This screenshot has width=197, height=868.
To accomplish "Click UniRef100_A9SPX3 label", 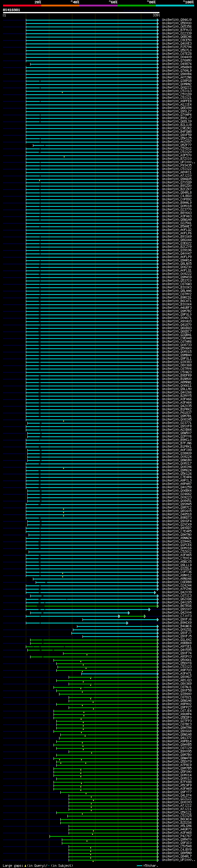I will [x=177, y=656].
